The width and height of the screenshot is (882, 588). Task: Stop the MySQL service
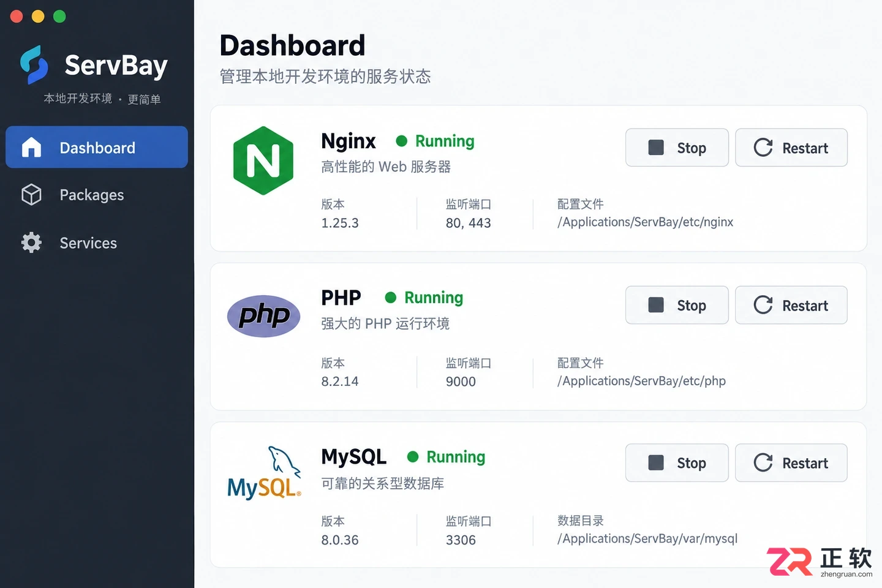click(677, 462)
